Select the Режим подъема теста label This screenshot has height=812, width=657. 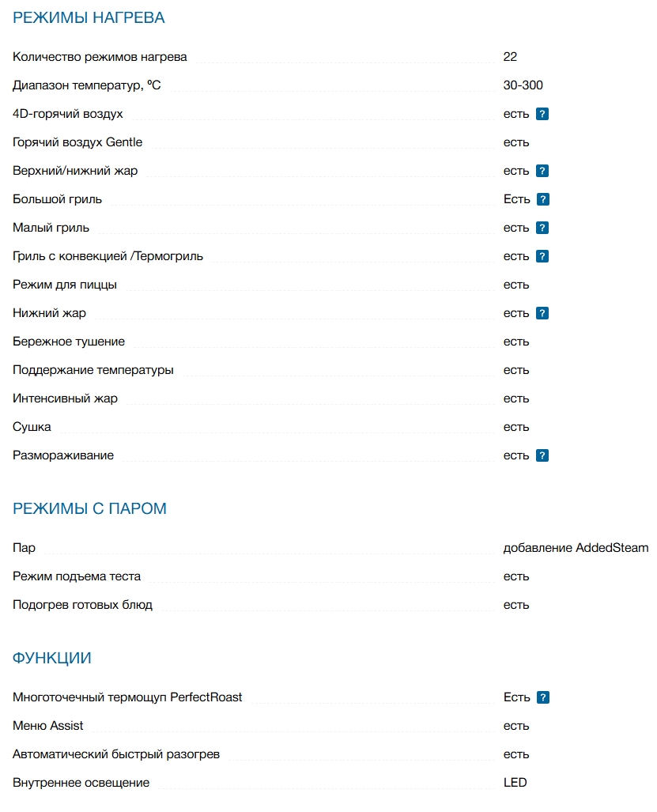77,576
